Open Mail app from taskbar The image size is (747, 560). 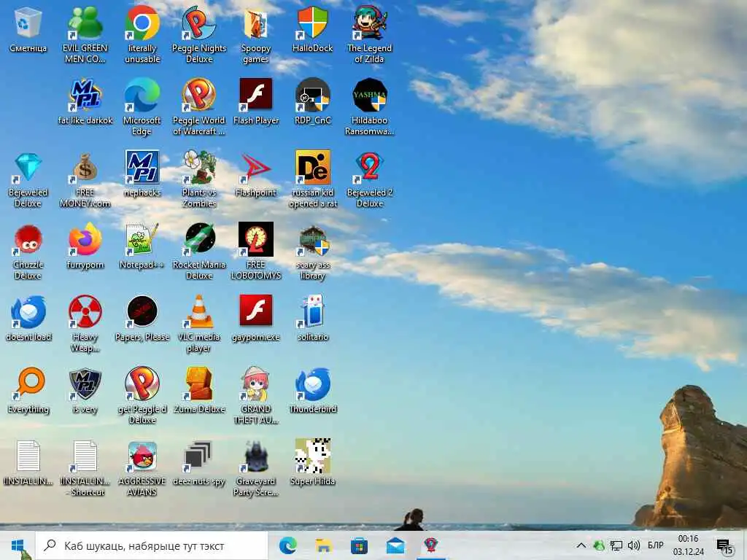(x=395, y=545)
